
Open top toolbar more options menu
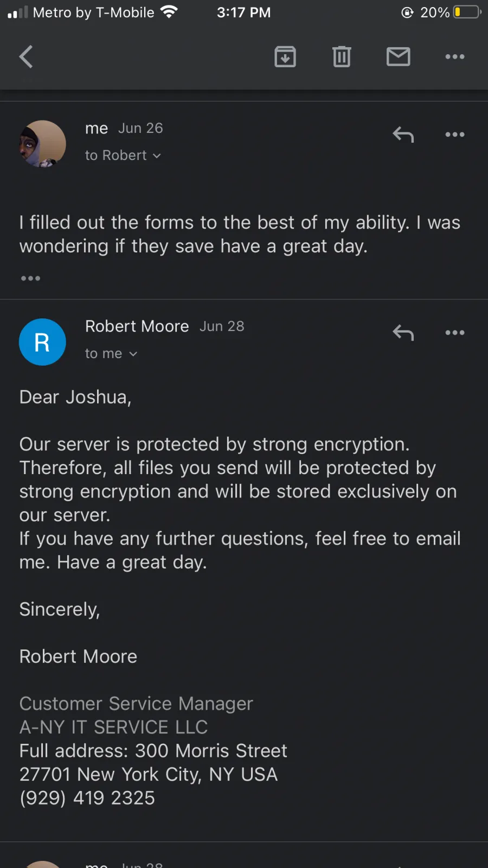(454, 56)
